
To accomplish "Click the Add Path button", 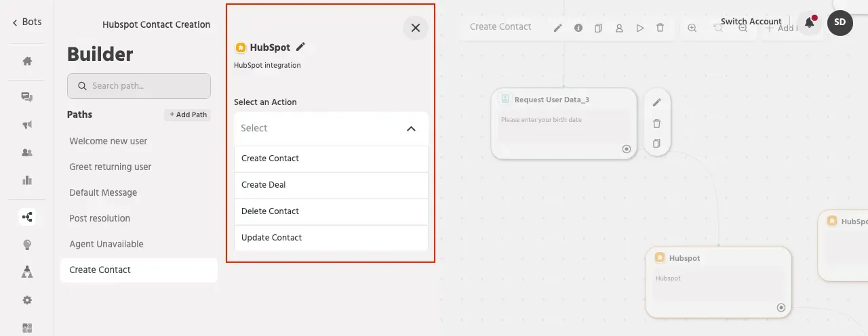I will 188,114.
